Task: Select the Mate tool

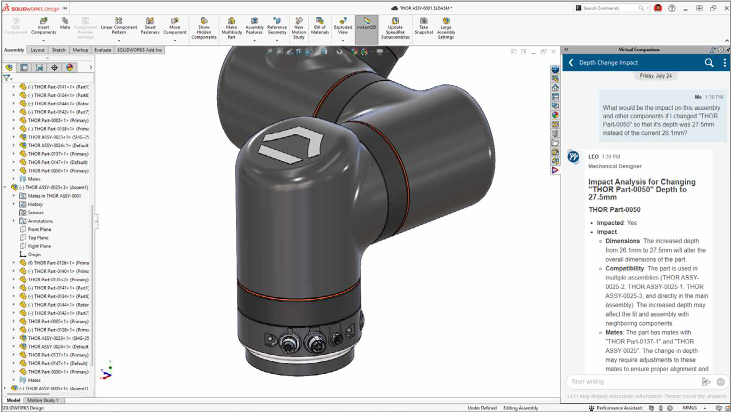Action: tap(65, 23)
